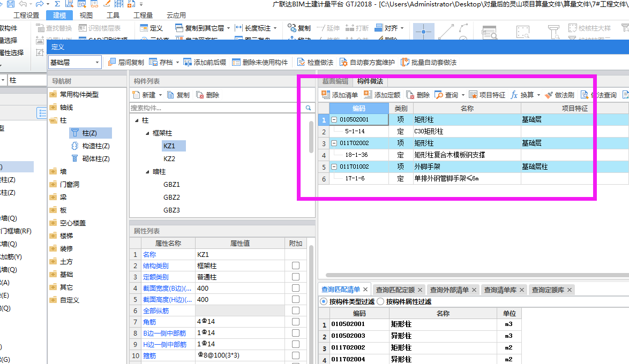The image size is (629, 364).
Task: Select the line draw tool in ribbon
Action: (x=446, y=31)
